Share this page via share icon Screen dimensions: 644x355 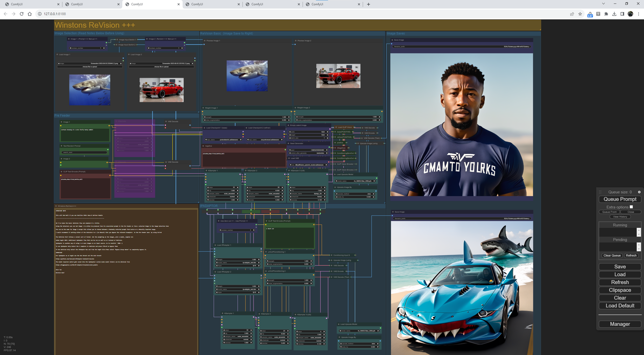pos(572,14)
